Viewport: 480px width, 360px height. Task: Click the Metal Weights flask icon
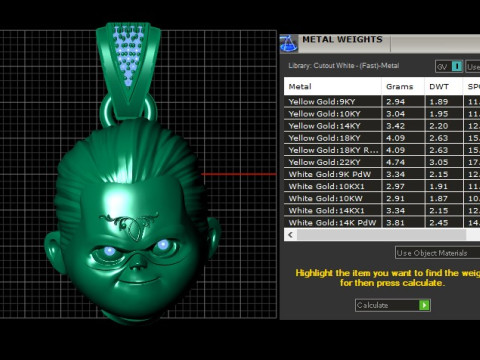point(289,44)
